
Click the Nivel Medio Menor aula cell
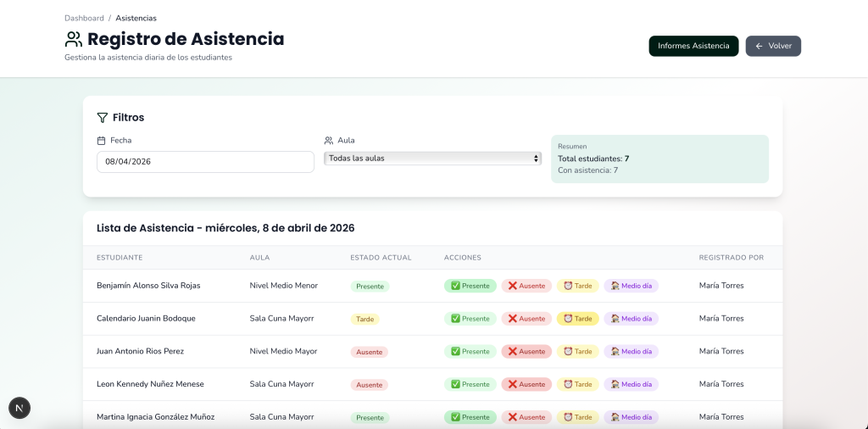tap(284, 286)
